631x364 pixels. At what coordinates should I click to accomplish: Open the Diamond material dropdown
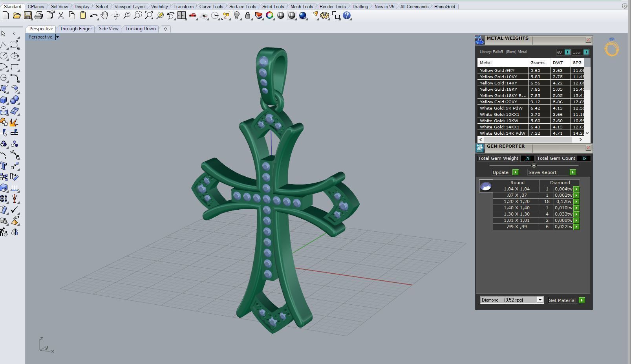(512, 300)
